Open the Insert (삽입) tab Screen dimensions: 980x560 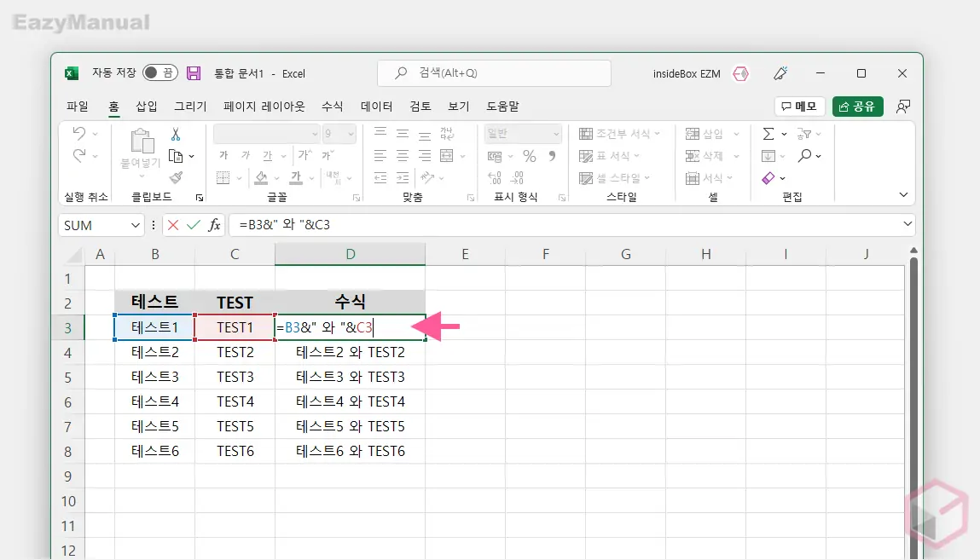[x=147, y=107]
